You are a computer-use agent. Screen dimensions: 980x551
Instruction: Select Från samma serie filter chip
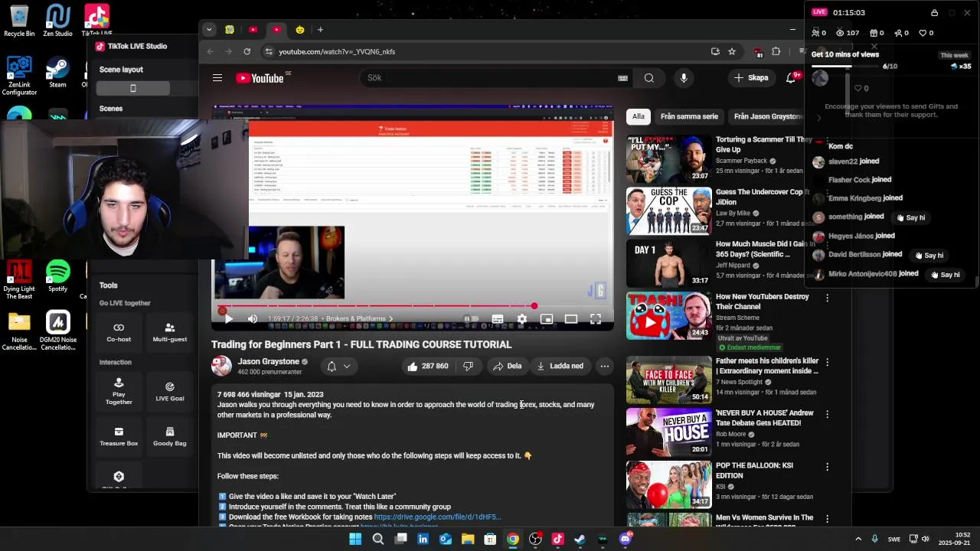(x=689, y=117)
